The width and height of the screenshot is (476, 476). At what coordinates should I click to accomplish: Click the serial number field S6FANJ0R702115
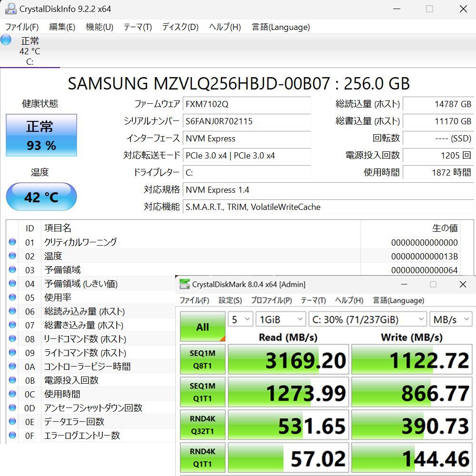pos(247,121)
